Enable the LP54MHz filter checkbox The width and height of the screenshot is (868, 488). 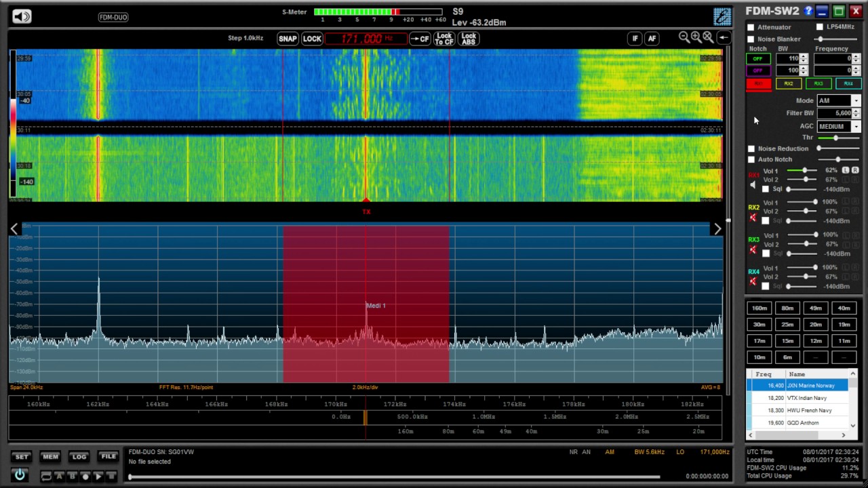click(819, 27)
